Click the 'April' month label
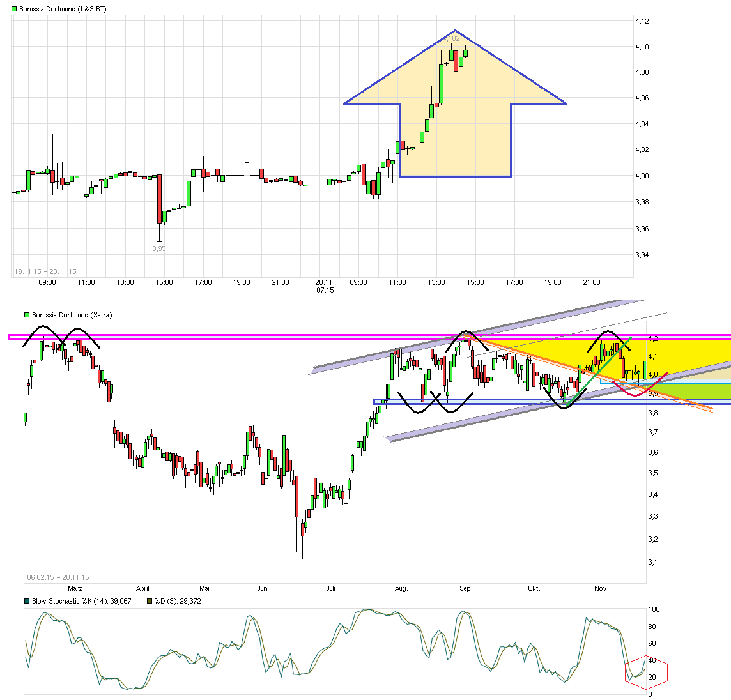Screen dimensions: 731x700 142,588
